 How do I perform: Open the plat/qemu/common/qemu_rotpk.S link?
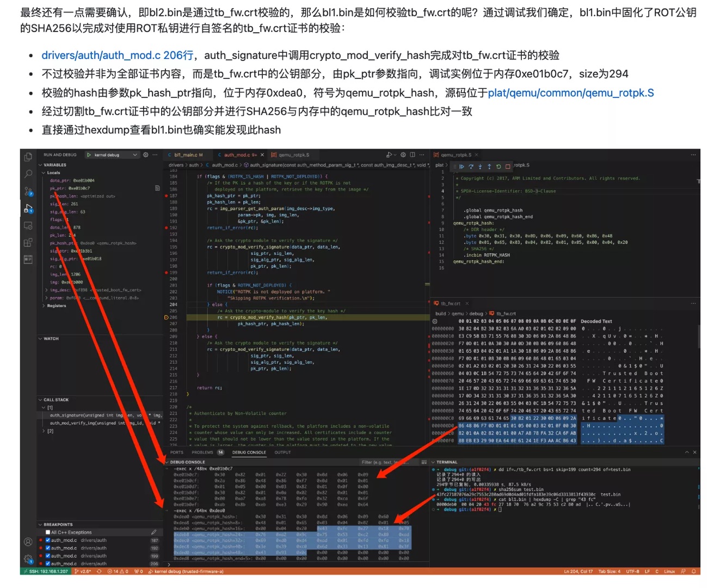571,93
